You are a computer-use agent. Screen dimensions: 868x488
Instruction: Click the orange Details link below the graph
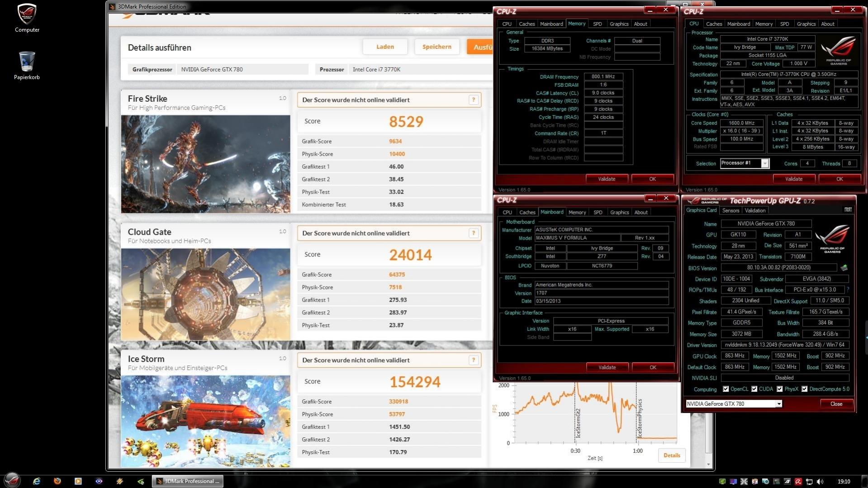[x=672, y=455]
